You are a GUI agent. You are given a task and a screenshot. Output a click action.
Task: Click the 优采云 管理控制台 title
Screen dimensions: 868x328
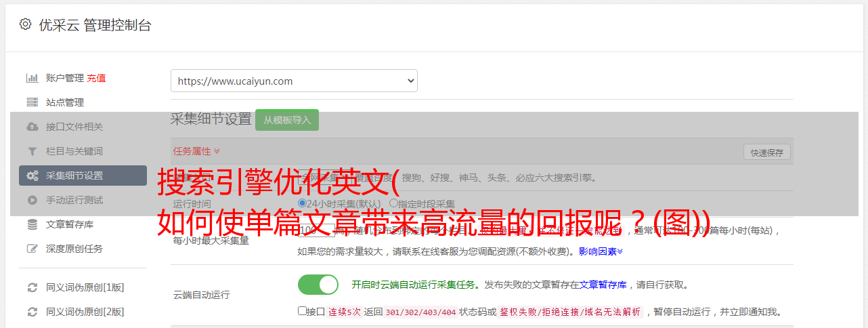[x=94, y=25]
